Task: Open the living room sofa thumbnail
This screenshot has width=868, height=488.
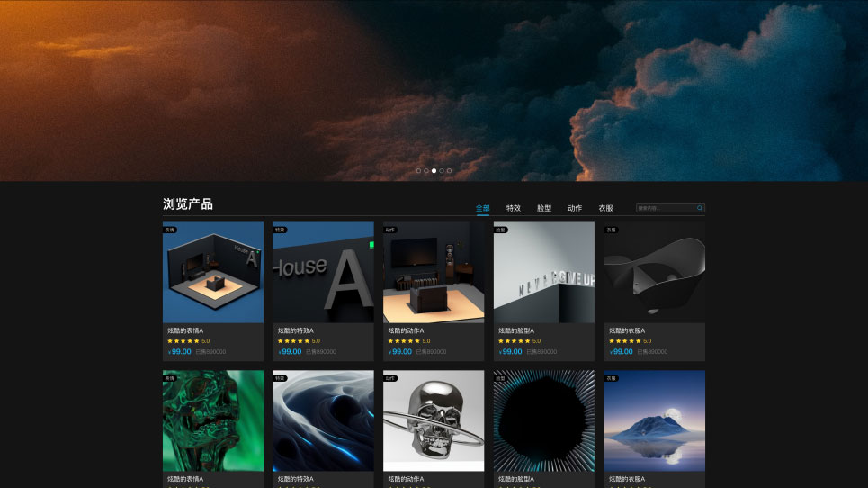Action: (434, 273)
